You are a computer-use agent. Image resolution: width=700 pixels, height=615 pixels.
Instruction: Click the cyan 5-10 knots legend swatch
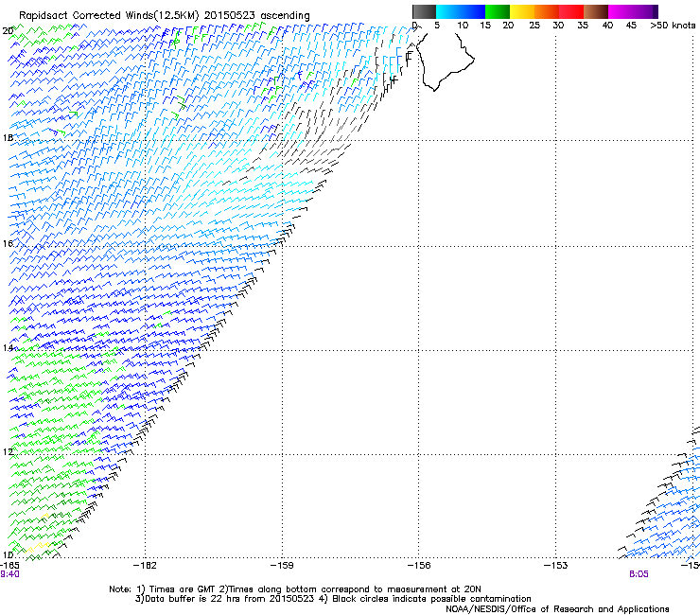pyautogui.click(x=448, y=11)
